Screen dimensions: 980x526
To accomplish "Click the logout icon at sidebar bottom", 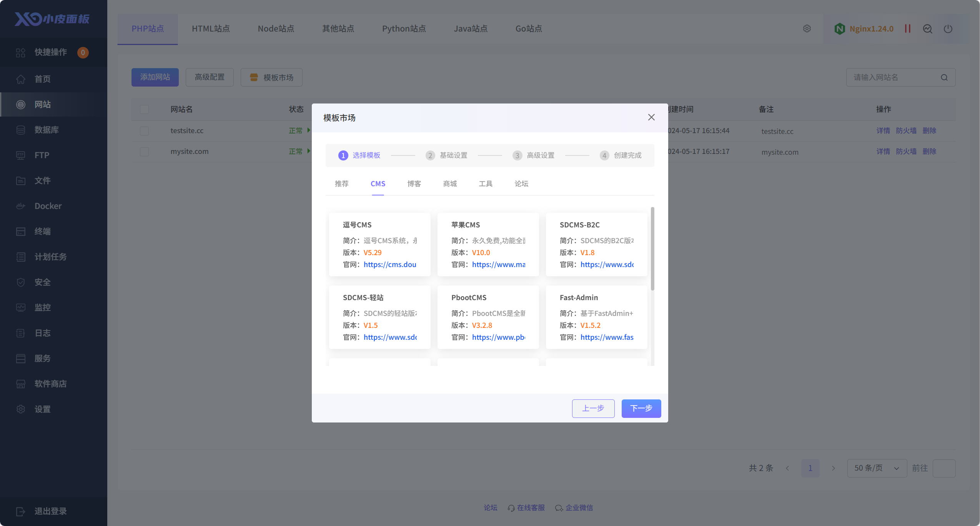I will coord(21,511).
